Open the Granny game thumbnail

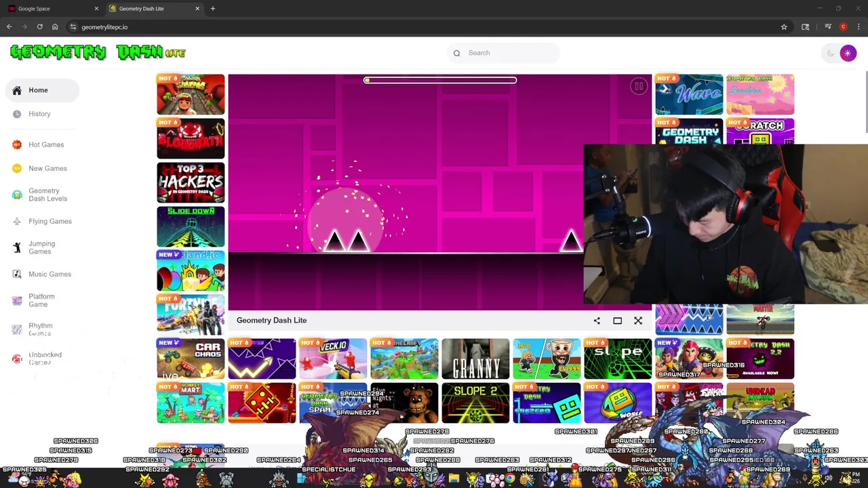pyautogui.click(x=475, y=359)
